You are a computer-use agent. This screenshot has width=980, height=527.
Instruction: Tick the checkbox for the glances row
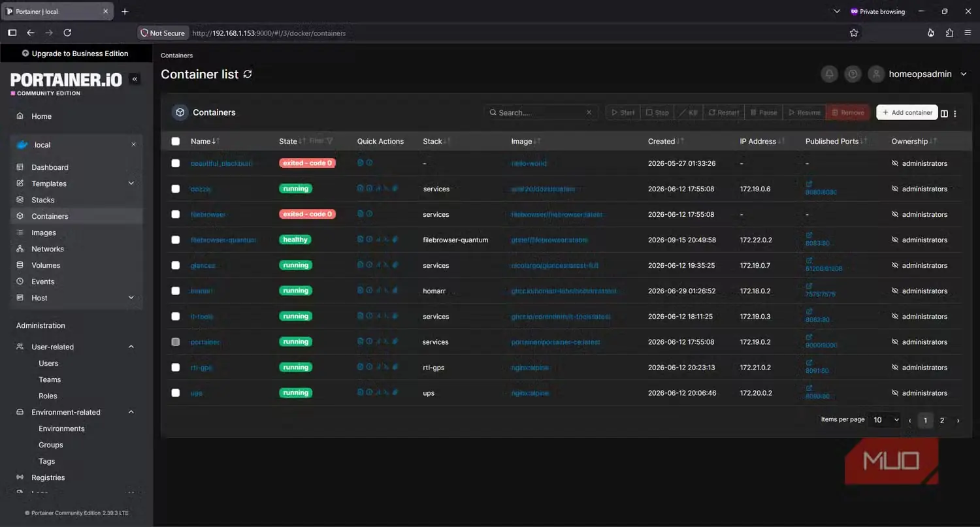coord(175,265)
